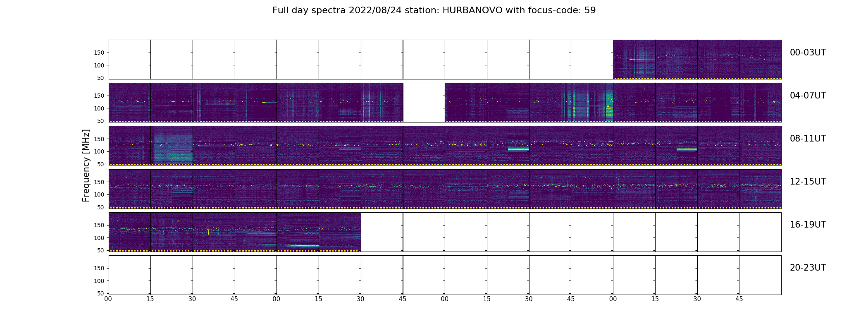This screenshot has height=331, width=868.
Task: Click the bright yellow low-frequency band in 16-19UT row
Action: [303, 246]
